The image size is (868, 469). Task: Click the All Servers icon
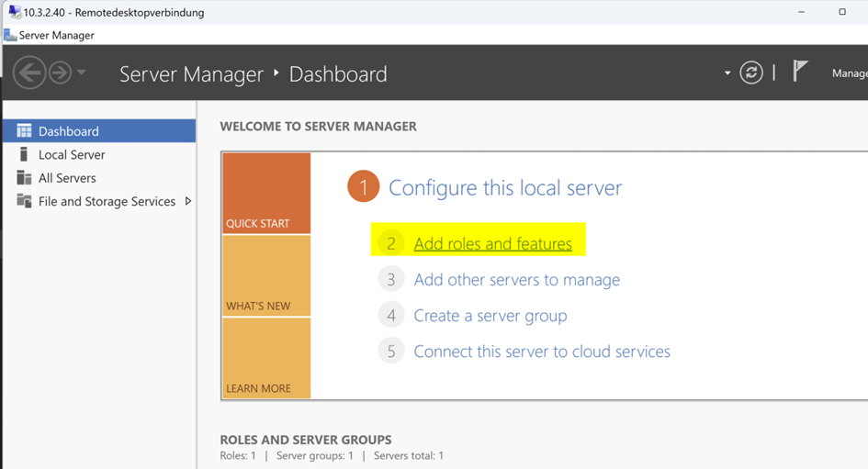(x=24, y=177)
